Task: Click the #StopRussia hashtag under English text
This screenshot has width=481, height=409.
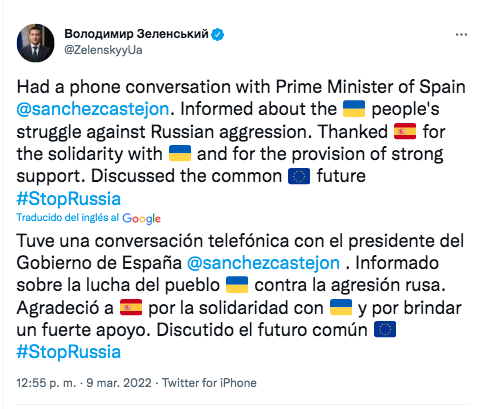Action: (68, 199)
